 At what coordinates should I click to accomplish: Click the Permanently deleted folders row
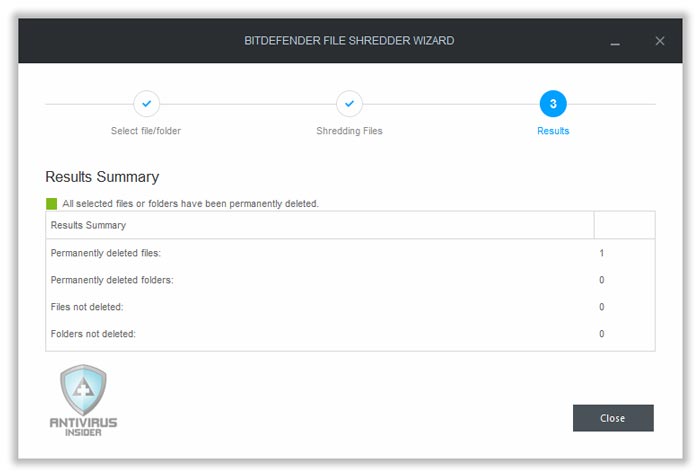(350, 280)
